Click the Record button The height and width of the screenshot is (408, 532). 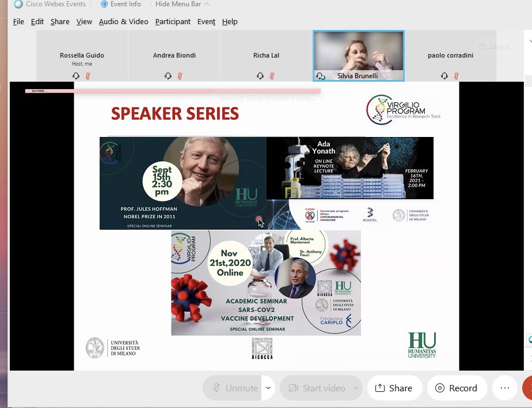[457, 388]
